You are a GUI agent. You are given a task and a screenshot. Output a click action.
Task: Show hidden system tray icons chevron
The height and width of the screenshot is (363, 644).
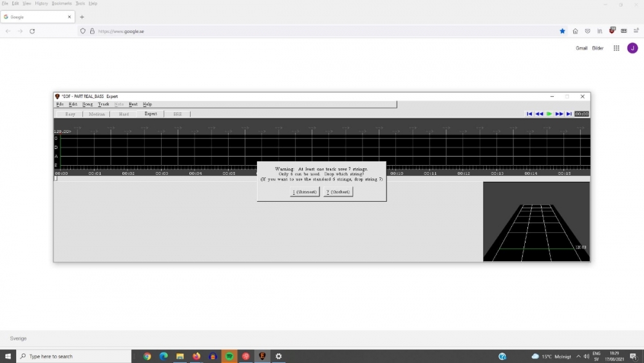pos(578,356)
